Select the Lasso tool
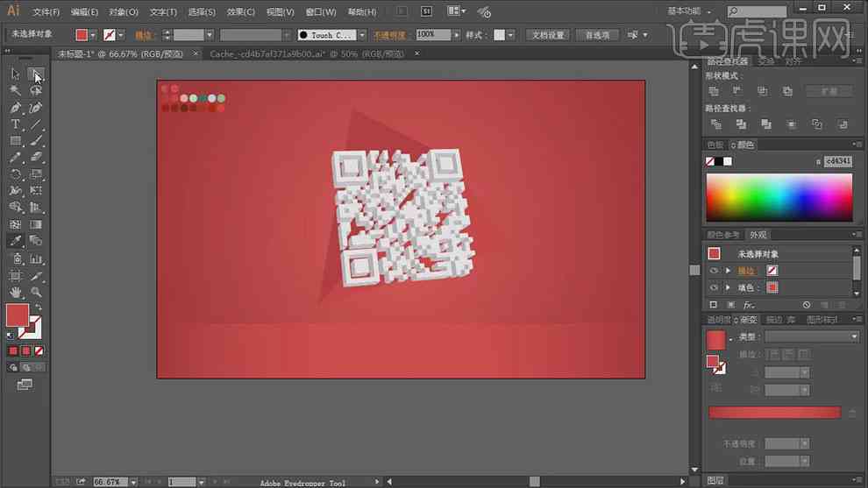868x488 pixels. pyautogui.click(x=36, y=90)
